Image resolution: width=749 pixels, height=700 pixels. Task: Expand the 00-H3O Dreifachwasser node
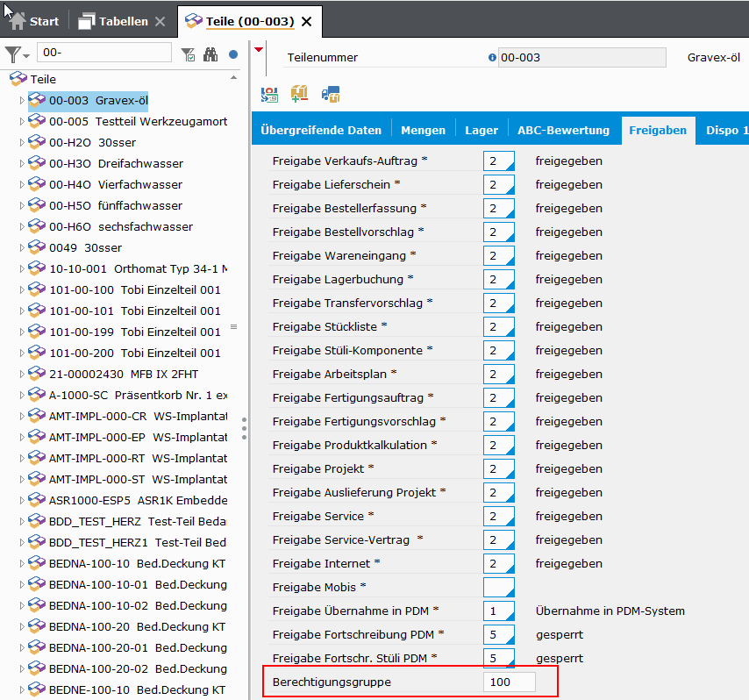pyautogui.click(x=22, y=163)
